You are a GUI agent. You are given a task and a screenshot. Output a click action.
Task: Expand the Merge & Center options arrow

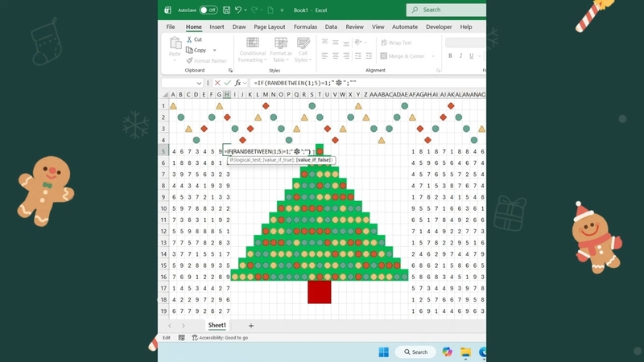pyautogui.click(x=433, y=56)
